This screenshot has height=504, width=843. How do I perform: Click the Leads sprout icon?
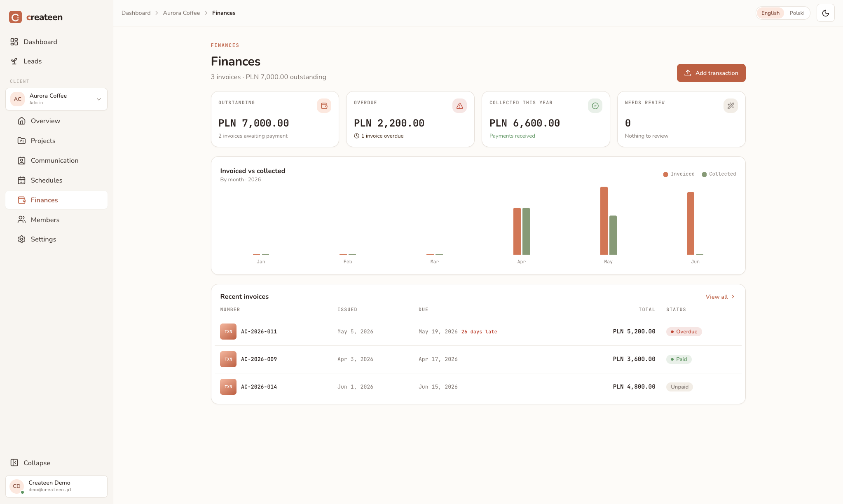pos(14,61)
